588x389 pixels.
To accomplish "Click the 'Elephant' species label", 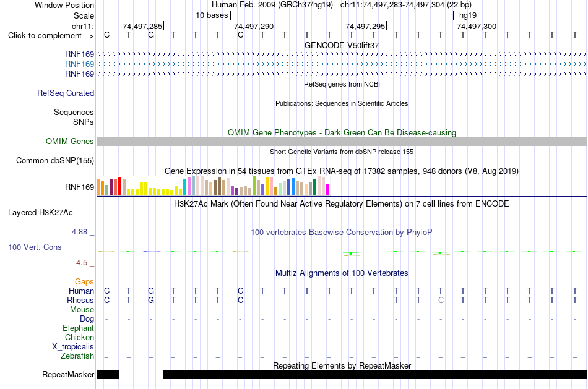I will (79, 328).
